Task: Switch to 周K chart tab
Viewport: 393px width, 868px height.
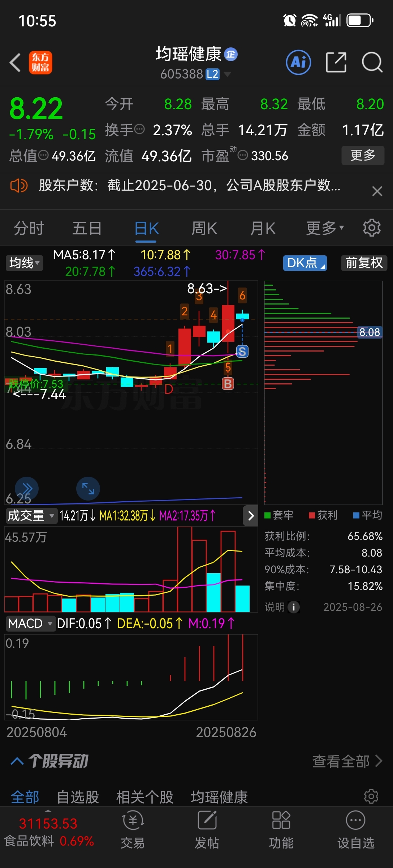Action: 204,228
